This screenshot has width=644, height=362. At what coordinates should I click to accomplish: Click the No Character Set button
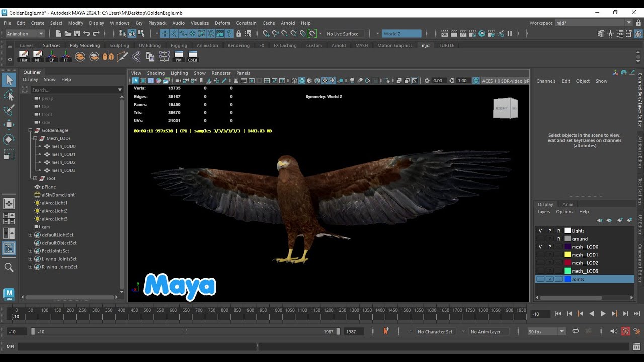pos(435,332)
